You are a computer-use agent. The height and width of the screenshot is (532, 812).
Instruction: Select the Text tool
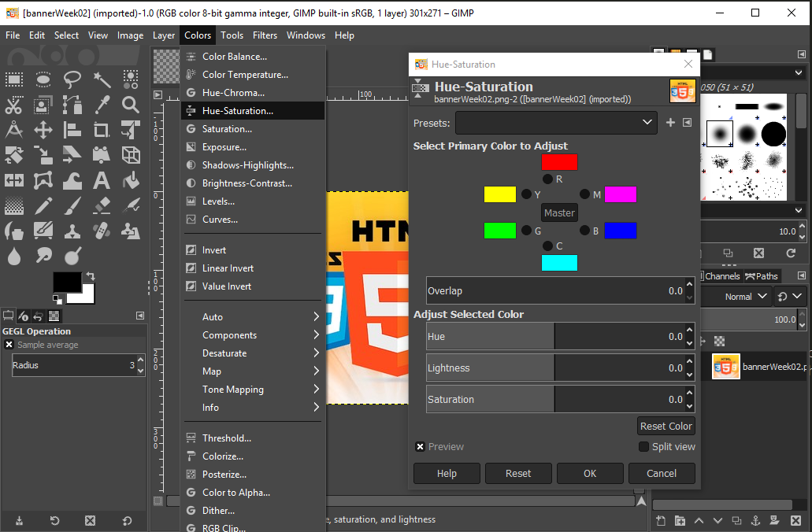tap(102, 180)
